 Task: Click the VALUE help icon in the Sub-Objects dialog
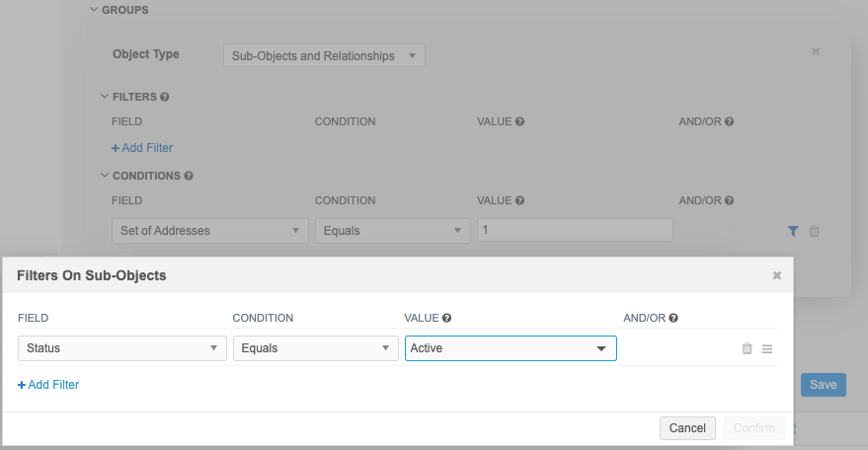click(x=447, y=319)
